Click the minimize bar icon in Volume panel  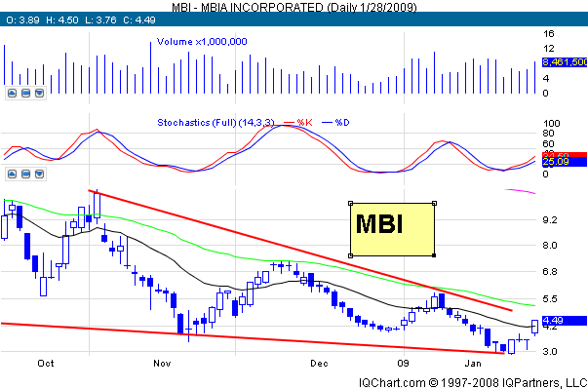pyautogui.click(x=25, y=93)
